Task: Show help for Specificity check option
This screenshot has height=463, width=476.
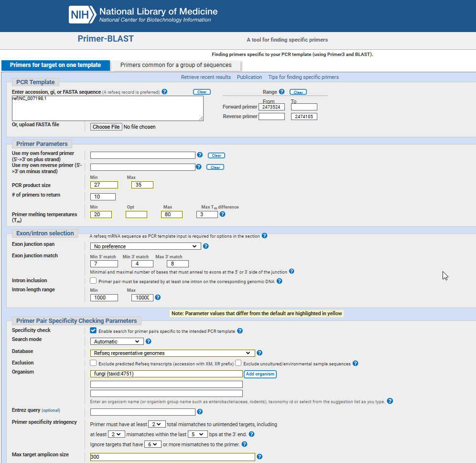Action: coord(240,331)
